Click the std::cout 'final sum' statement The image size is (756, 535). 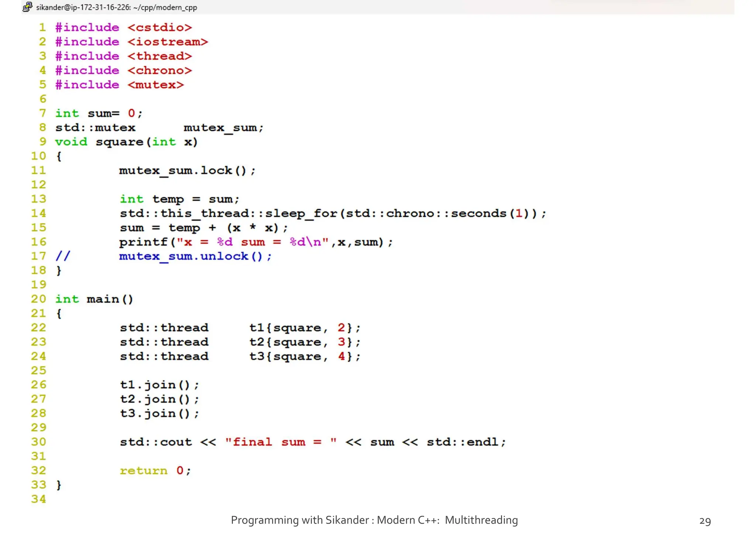(313, 442)
